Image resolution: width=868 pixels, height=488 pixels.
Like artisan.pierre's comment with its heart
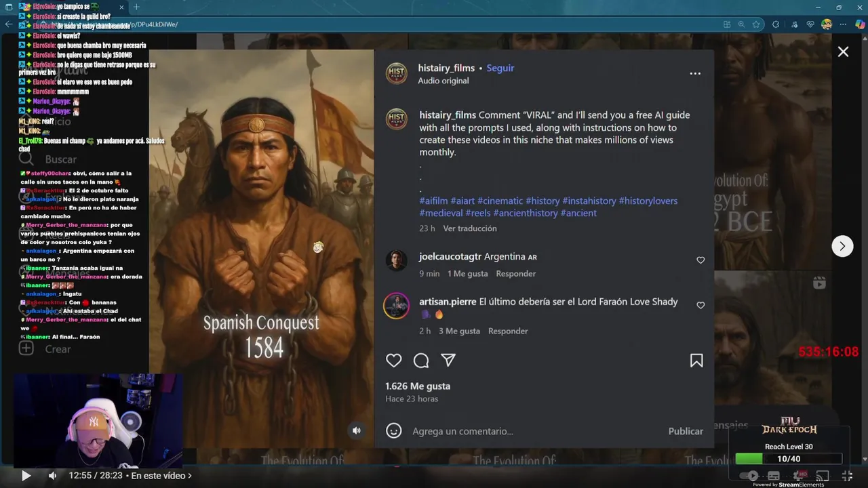tap(701, 305)
